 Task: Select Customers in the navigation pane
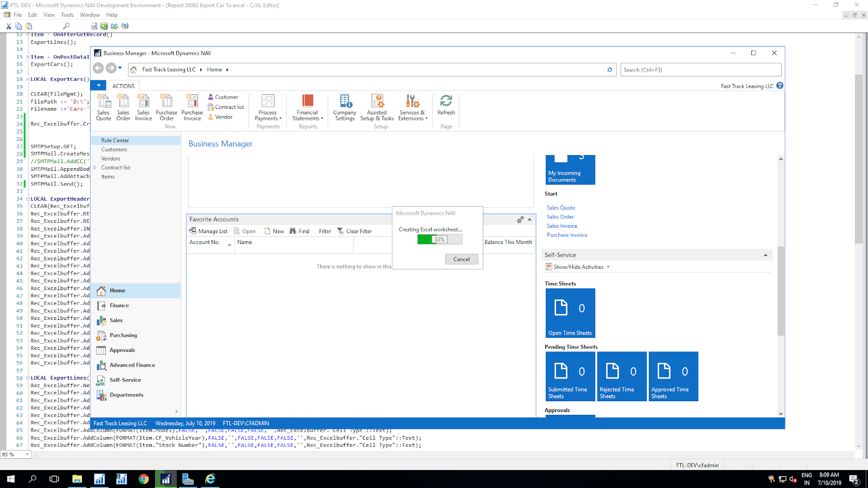(114, 150)
